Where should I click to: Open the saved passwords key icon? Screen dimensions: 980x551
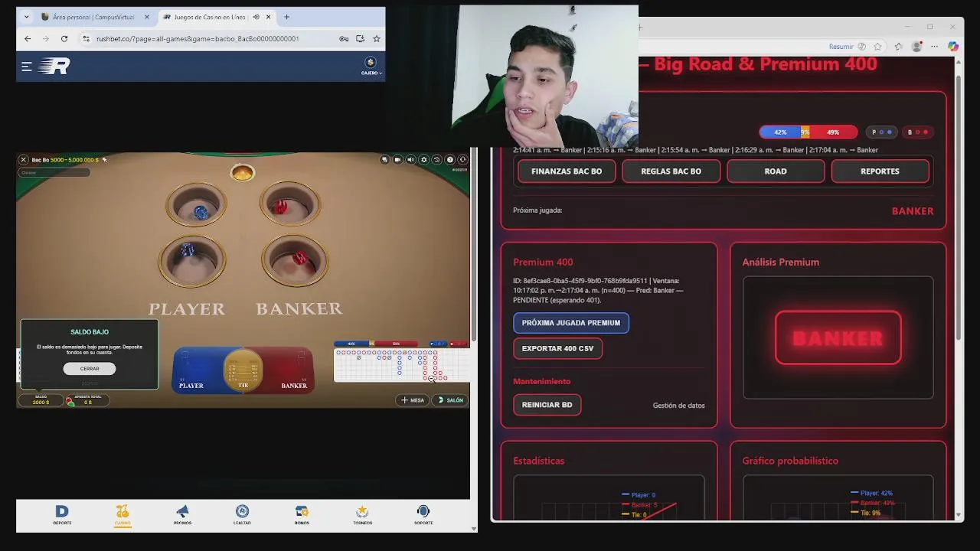(x=344, y=38)
